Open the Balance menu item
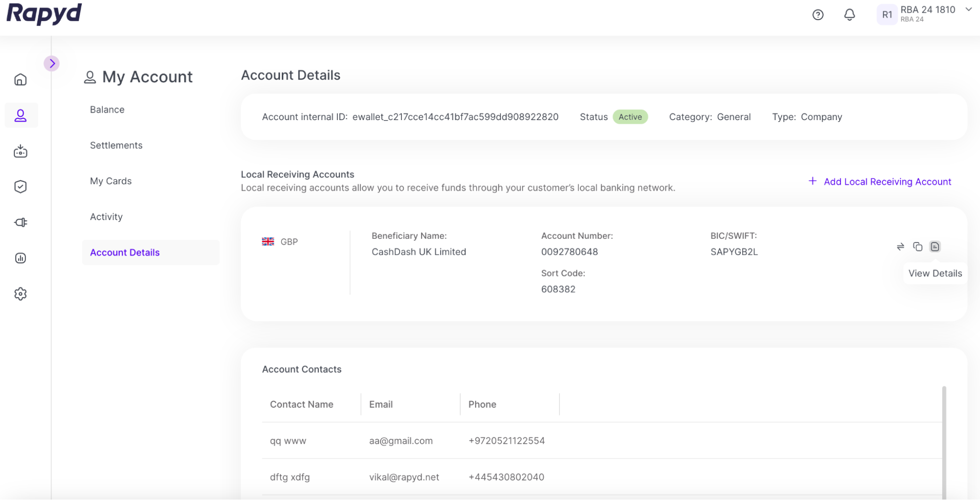Viewport: 980px width, 500px height. (107, 110)
